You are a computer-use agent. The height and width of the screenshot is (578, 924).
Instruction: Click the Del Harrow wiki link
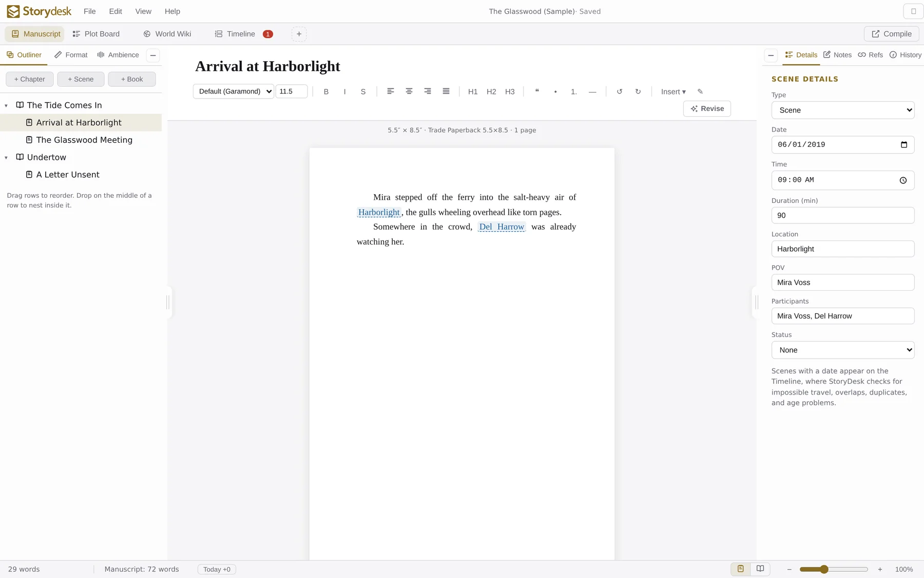(502, 227)
